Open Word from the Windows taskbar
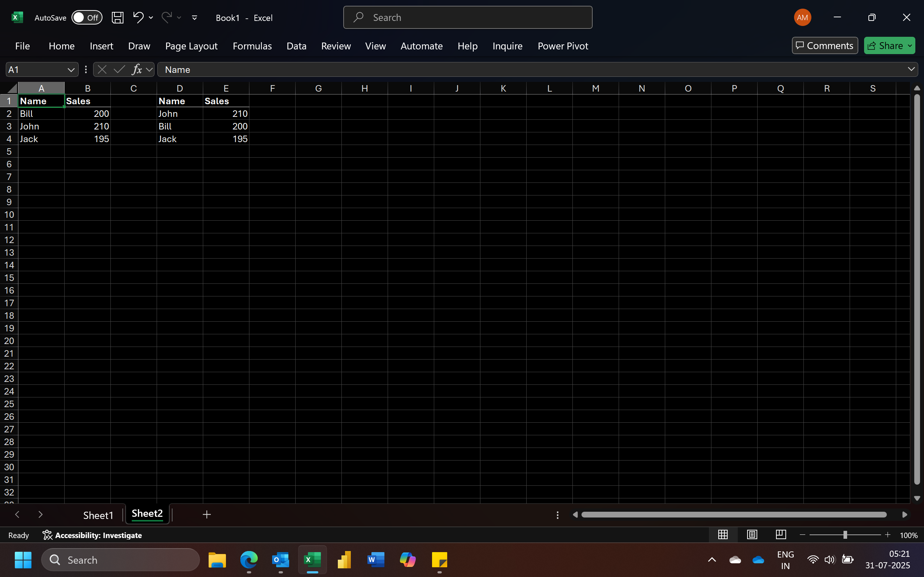This screenshot has height=577, width=924. coord(376,560)
